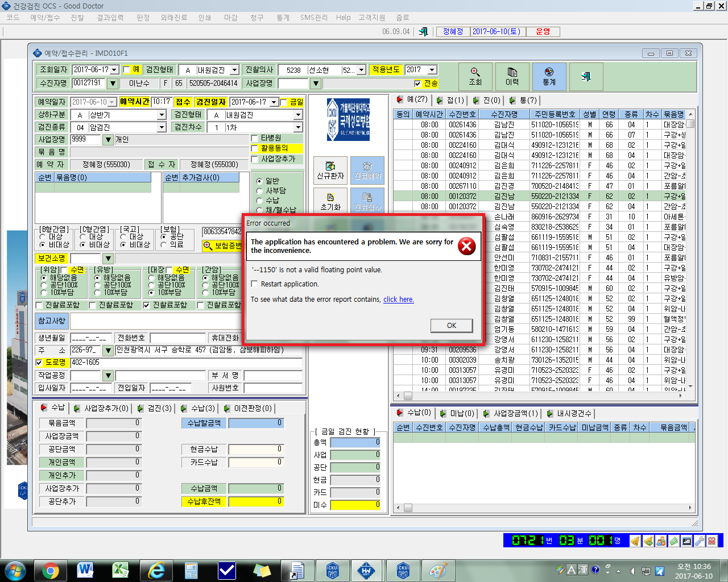Click the 조회 search icon button

(475, 76)
